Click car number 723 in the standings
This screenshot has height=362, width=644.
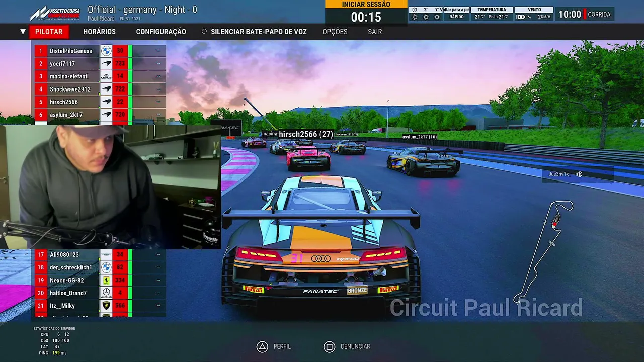tap(120, 64)
